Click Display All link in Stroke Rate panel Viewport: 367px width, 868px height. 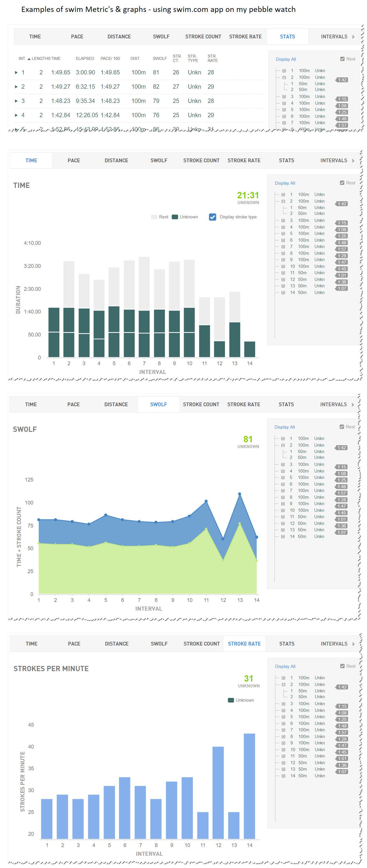pos(285,666)
